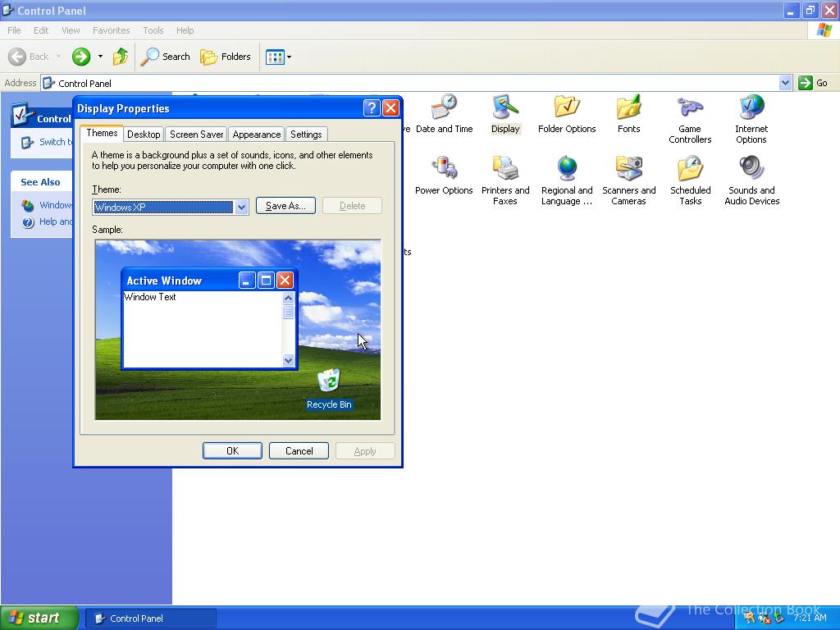Open the Edit menu
Viewport: 840px width, 630px height.
(x=41, y=30)
